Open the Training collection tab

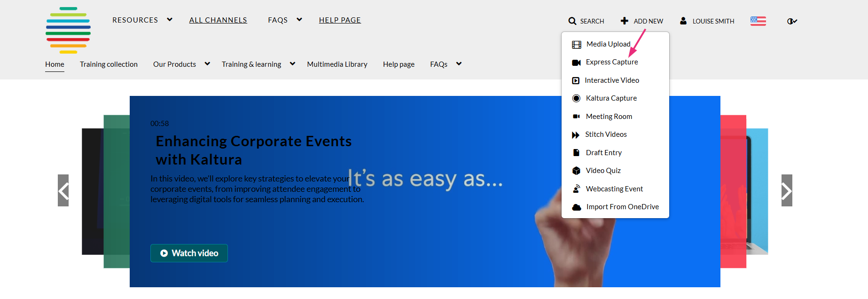pyautogui.click(x=109, y=64)
